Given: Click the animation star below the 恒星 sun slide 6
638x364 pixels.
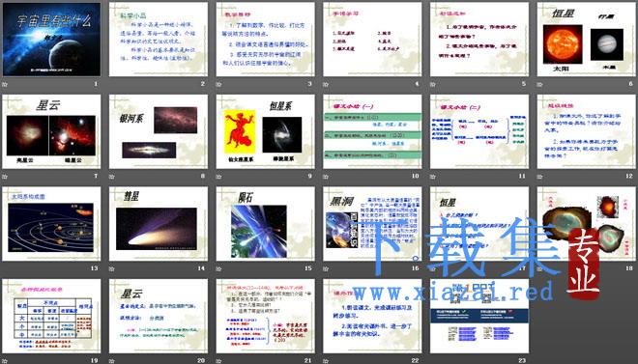Looking at the screenshot, I should 540,85.
